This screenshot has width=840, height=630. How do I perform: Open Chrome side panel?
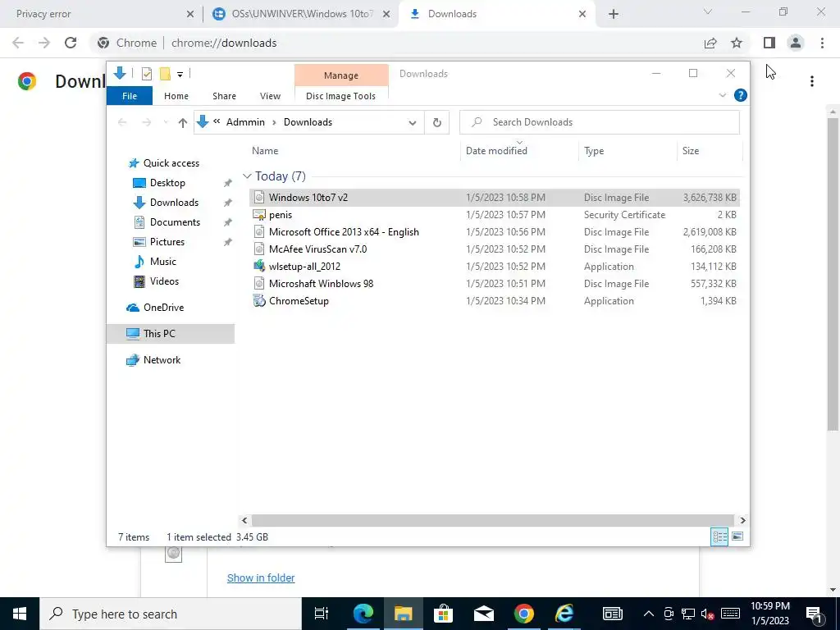click(x=769, y=43)
